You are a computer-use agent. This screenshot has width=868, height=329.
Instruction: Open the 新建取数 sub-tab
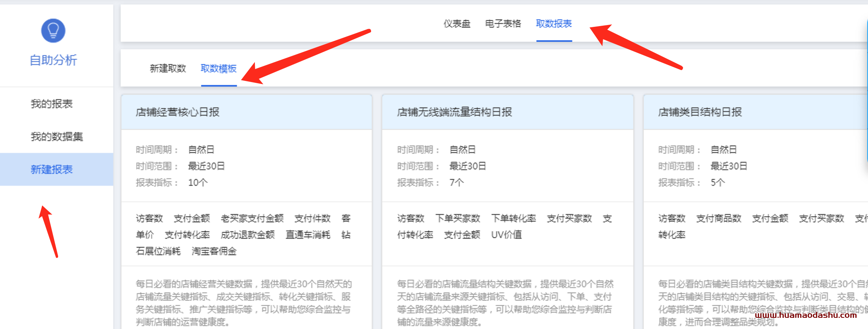tap(168, 69)
